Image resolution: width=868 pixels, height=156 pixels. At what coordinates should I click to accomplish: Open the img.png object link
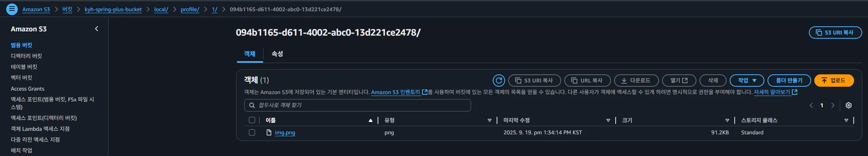click(x=285, y=132)
